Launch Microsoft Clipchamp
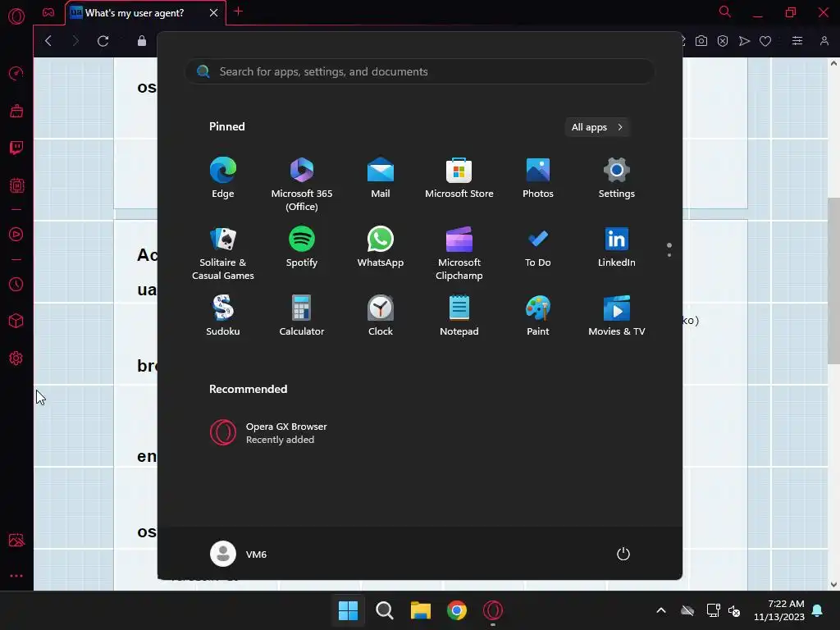 coord(459,253)
